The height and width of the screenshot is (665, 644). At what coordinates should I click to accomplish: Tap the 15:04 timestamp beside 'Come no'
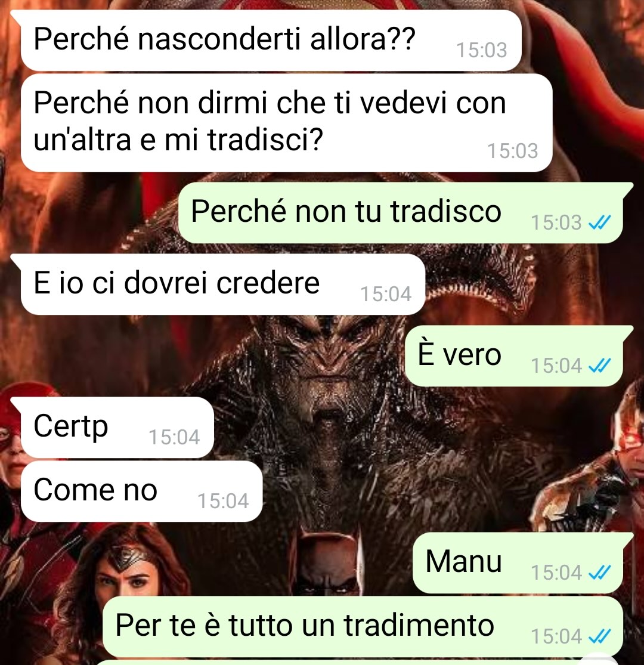(223, 501)
